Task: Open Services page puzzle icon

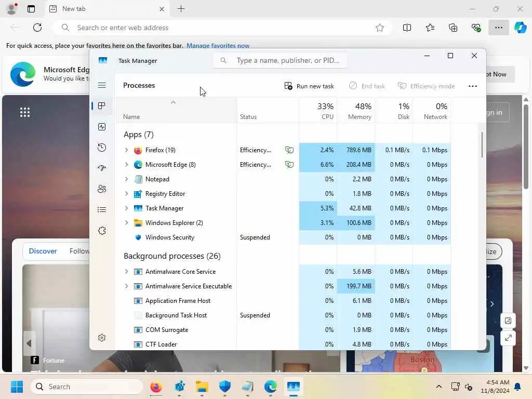Action: pyautogui.click(x=102, y=231)
